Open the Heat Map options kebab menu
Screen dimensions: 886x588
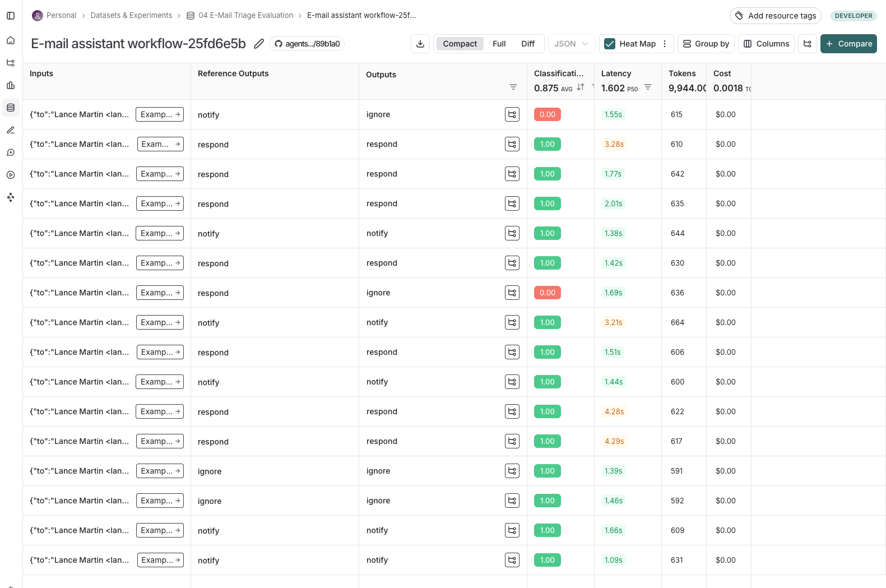coord(665,44)
